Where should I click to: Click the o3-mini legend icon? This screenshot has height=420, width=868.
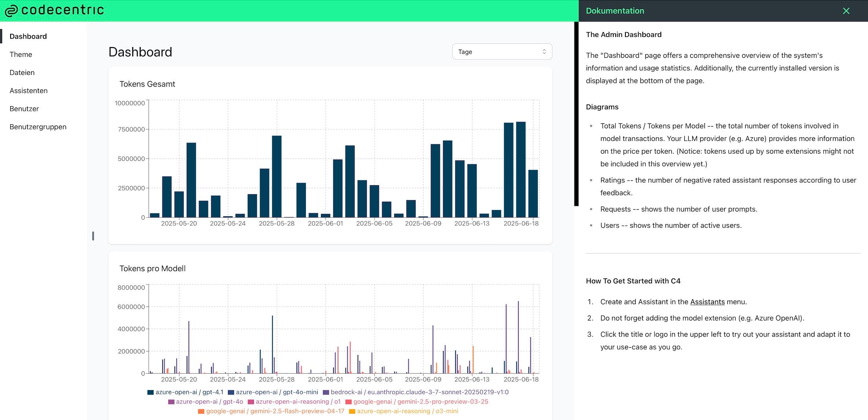[352, 411]
